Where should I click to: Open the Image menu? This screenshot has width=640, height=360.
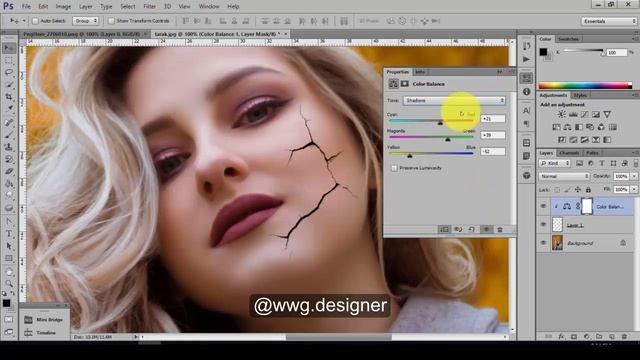click(x=63, y=7)
